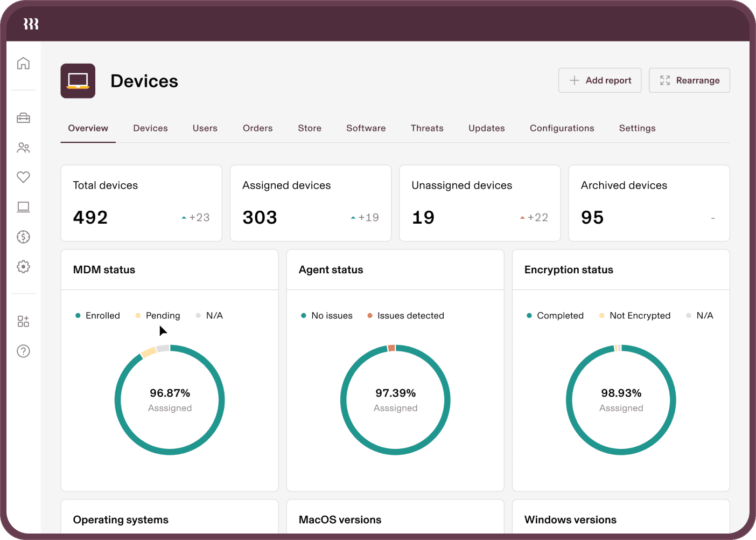Switch to the Threats tab
The height and width of the screenshot is (540, 756).
click(x=427, y=128)
